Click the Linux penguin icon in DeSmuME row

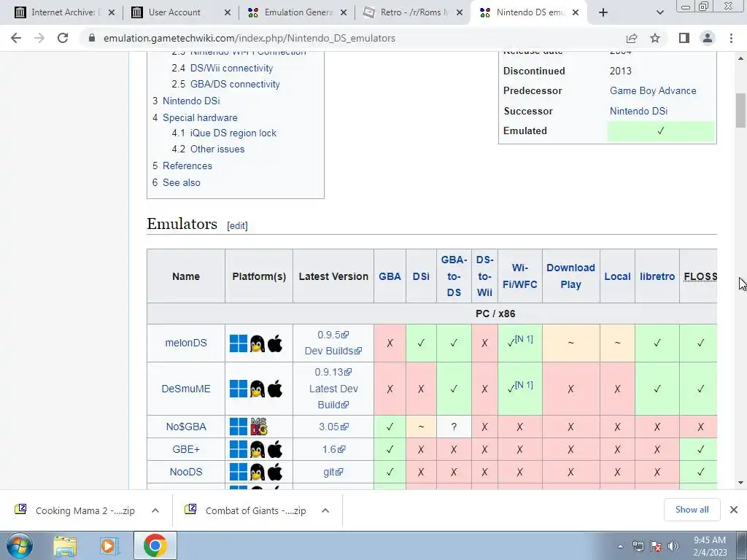tap(258, 389)
